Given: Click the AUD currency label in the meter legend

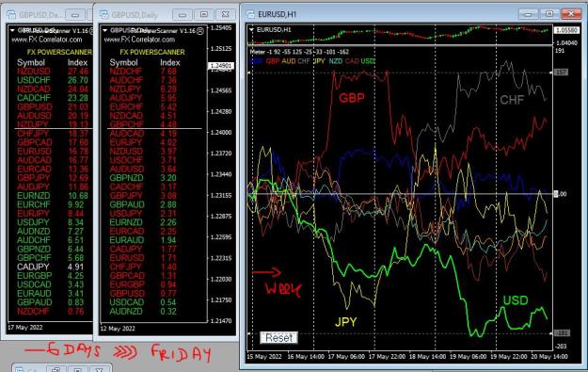Looking at the screenshot, I should [289, 61].
